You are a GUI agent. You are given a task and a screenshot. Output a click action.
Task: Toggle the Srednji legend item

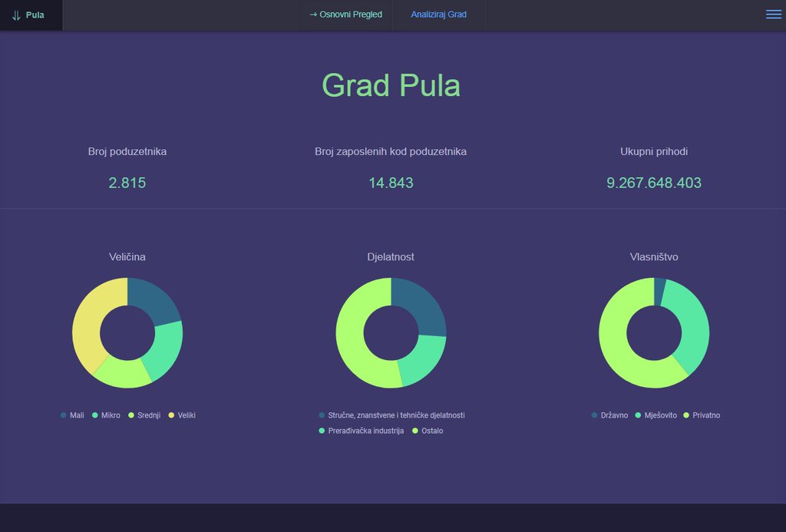click(x=144, y=415)
